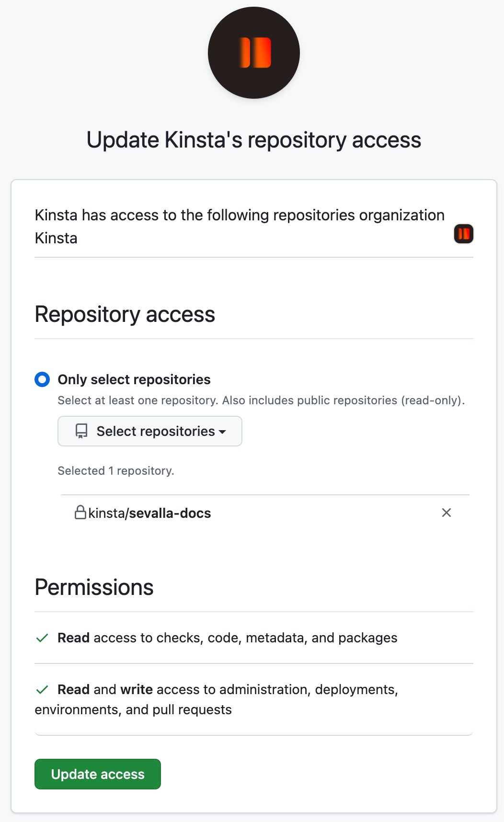The height and width of the screenshot is (822, 504).
Task: Click the checkmark beside Read and write access
Action: (x=42, y=690)
